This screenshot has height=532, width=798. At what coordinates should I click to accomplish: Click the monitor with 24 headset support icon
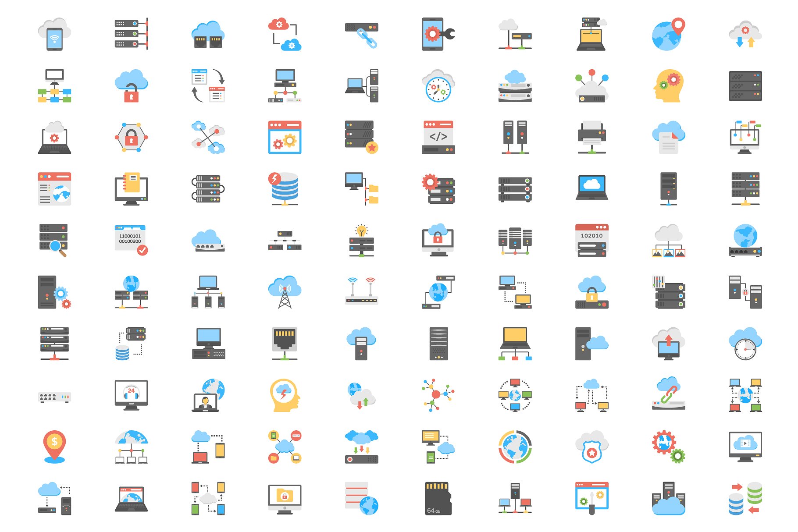[131, 395]
